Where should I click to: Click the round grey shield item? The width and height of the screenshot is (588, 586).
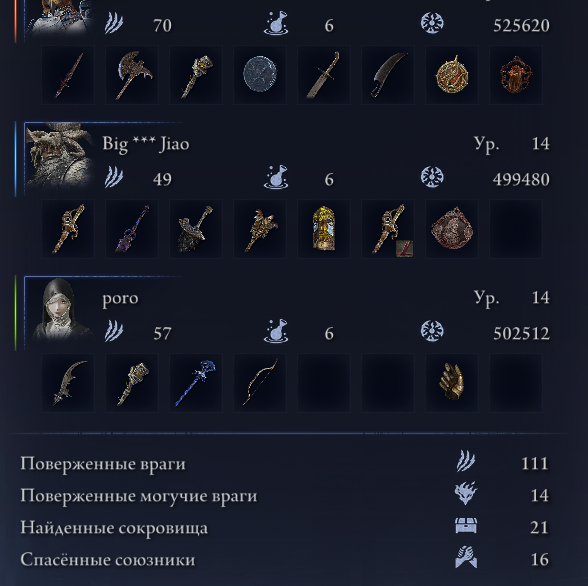tap(260, 75)
